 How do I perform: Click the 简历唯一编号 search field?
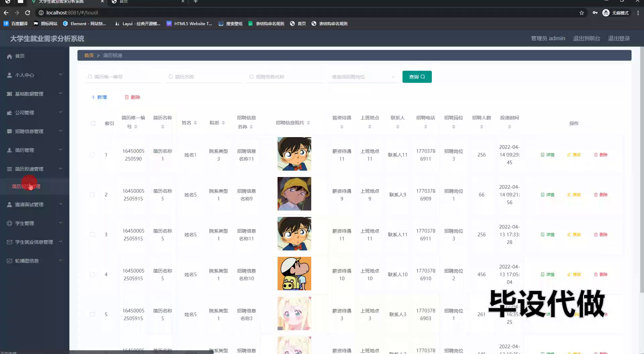click(x=123, y=77)
